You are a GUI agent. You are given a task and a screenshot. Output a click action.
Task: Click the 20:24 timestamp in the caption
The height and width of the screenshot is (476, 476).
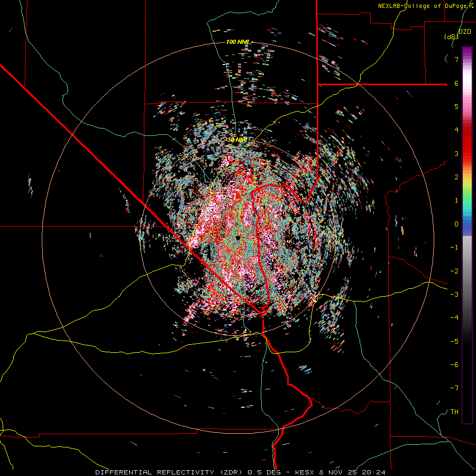[375, 472]
